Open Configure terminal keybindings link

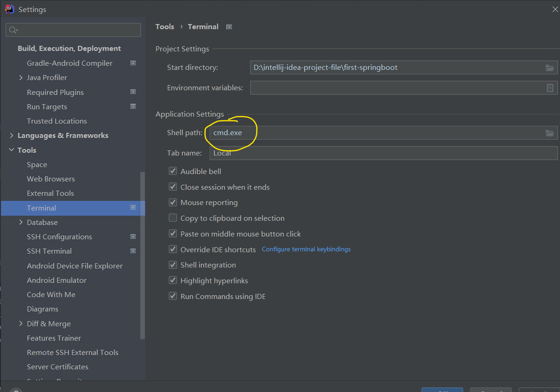[306, 249]
